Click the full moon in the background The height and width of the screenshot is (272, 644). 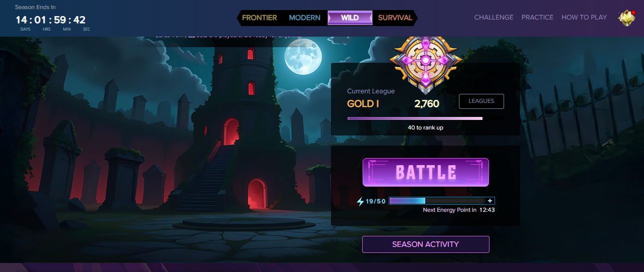(302, 58)
